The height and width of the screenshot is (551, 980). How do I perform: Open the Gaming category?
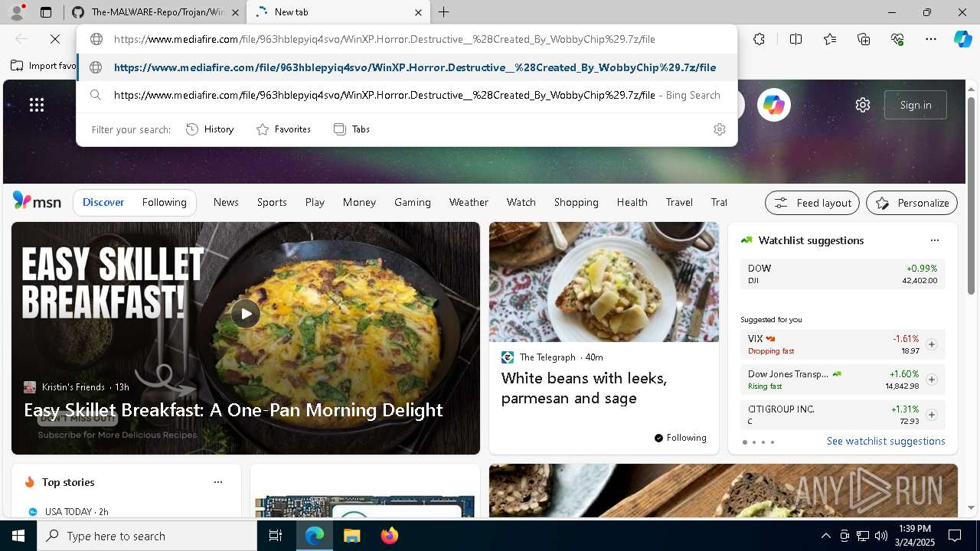(413, 202)
